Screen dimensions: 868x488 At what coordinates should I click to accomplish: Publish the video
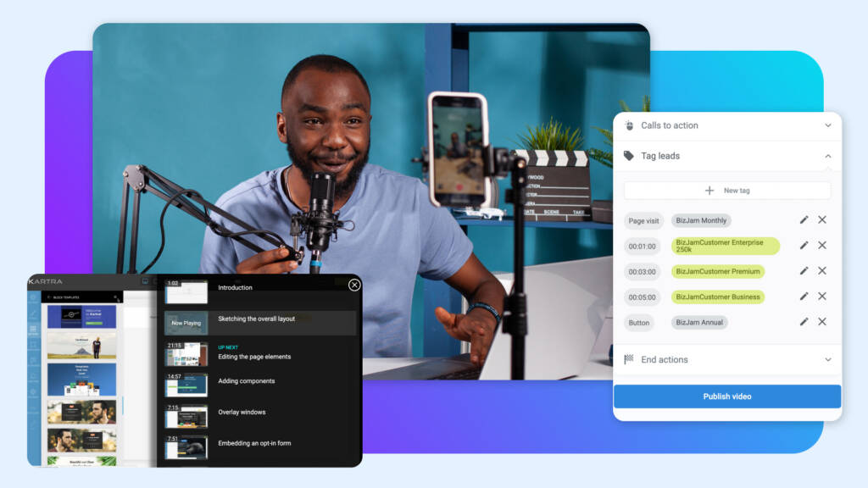726,396
